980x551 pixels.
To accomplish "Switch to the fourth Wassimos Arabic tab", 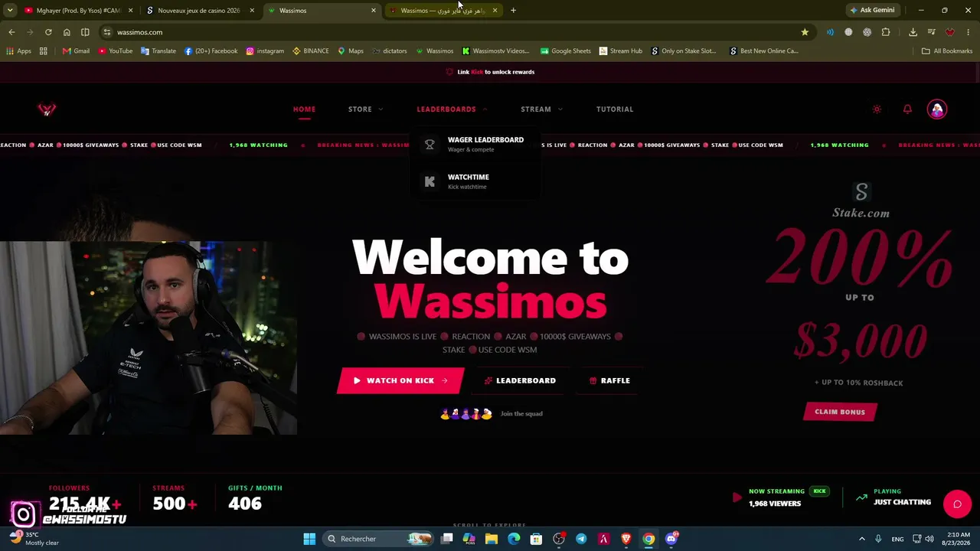I will click(x=443, y=11).
